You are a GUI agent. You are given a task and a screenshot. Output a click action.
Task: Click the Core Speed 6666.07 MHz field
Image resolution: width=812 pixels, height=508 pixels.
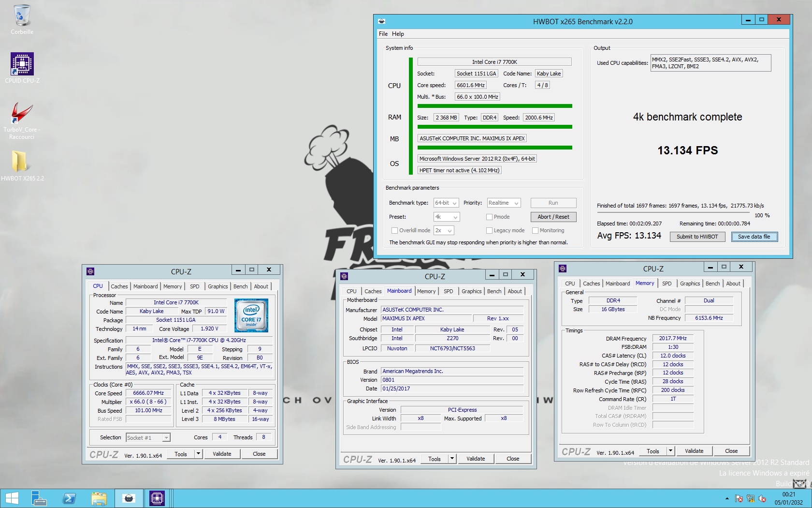148,393
